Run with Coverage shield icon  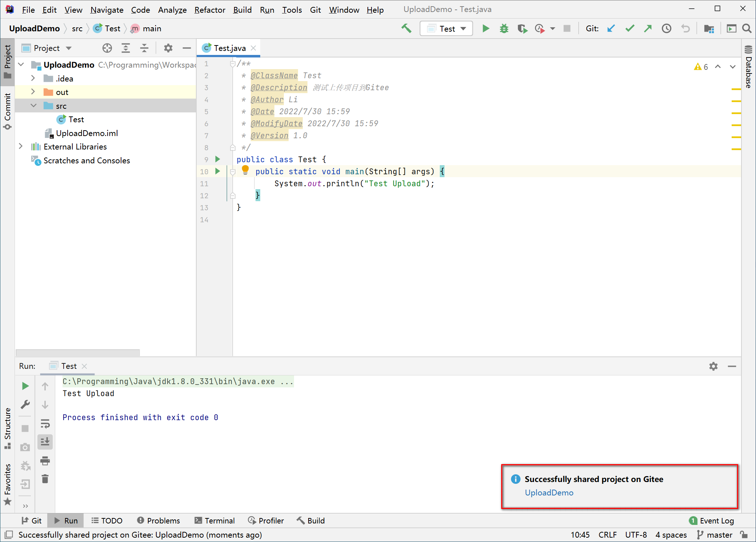click(x=522, y=28)
